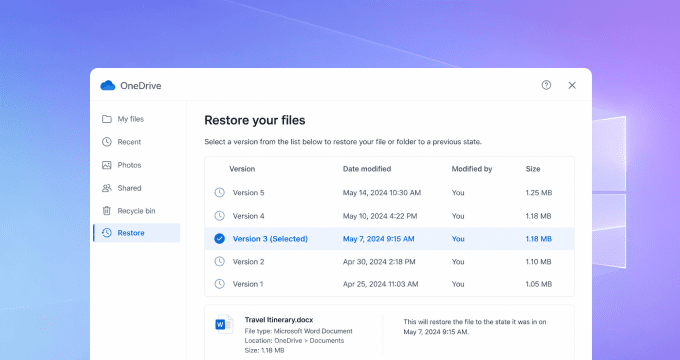Click the Recycle bin trash icon
Screen dimensions: 680x360
pyautogui.click(x=107, y=210)
